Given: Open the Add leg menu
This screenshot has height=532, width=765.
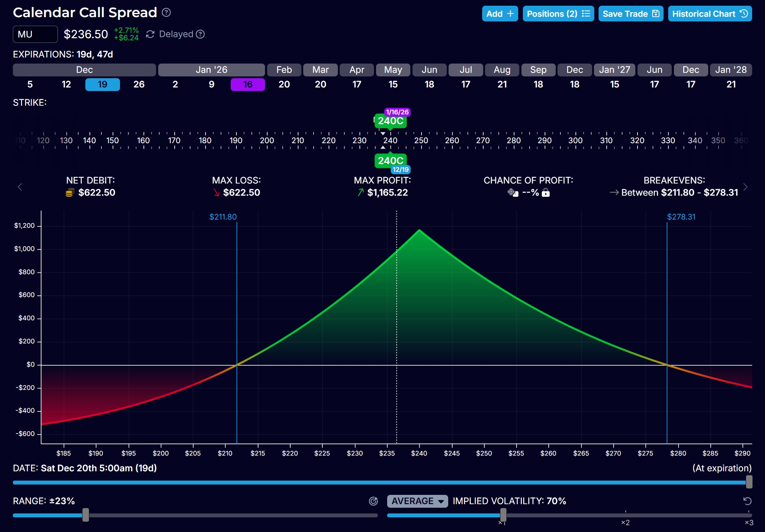Looking at the screenshot, I should [x=500, y=14].
